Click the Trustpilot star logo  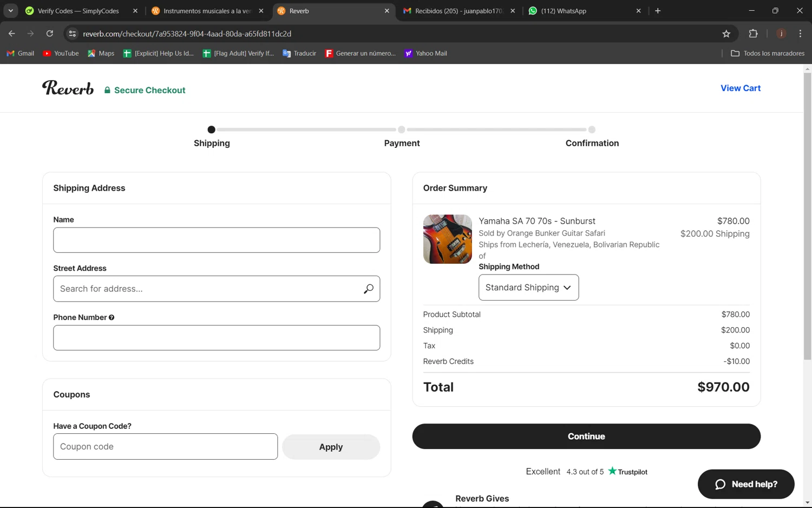tap(612, 471)
